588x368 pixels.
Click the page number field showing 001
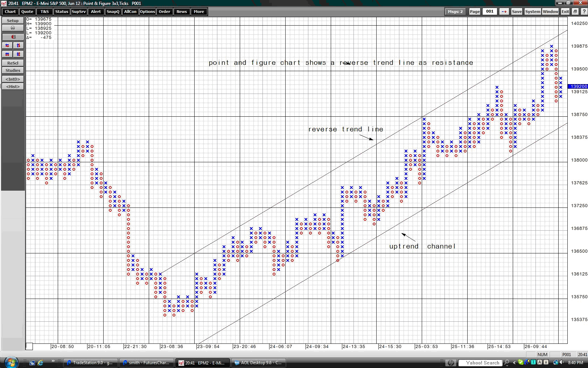(x=490, y=12)
